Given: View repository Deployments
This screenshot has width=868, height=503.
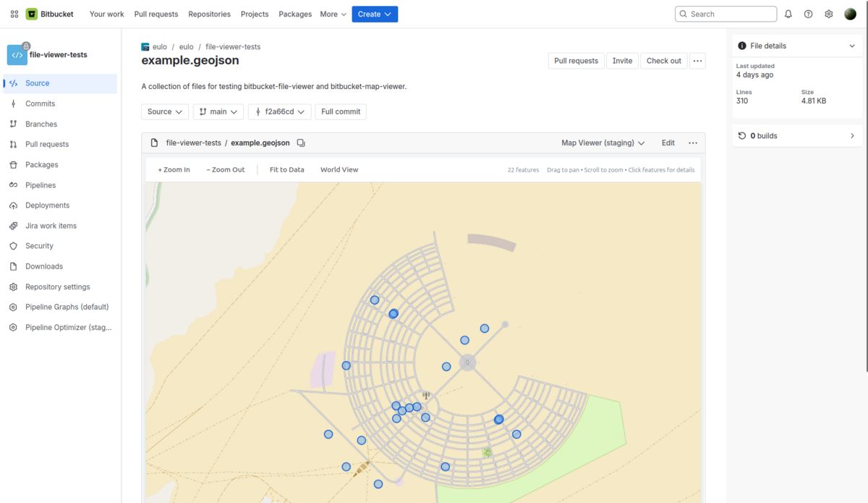Looking at the screenshot, I should pos(46,205).
